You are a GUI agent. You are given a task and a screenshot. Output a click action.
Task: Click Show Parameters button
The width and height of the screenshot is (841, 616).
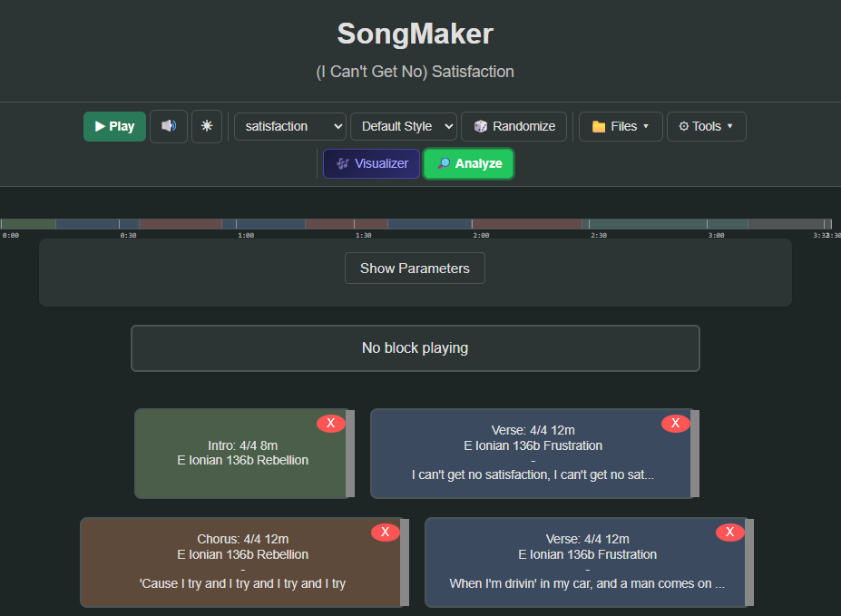point(415,268)
